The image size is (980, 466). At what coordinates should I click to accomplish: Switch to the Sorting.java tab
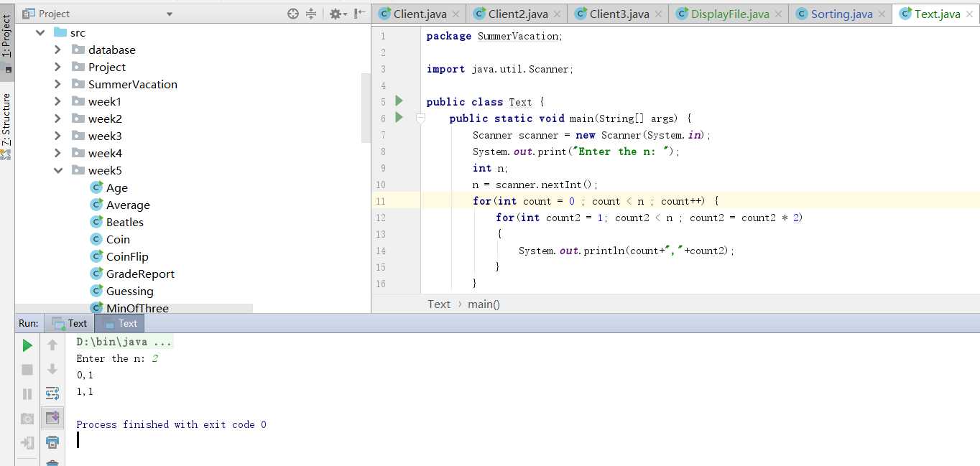(x=840, y=14)
